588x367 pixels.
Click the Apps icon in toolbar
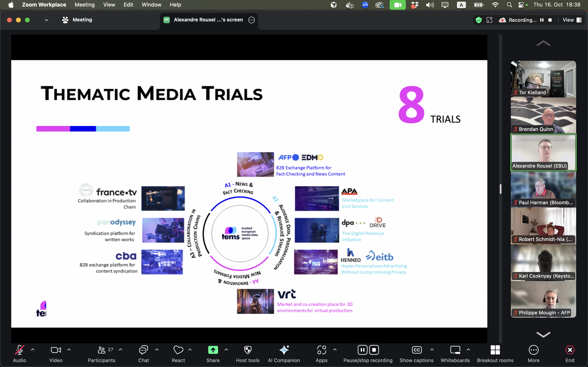tap(321, 350)
